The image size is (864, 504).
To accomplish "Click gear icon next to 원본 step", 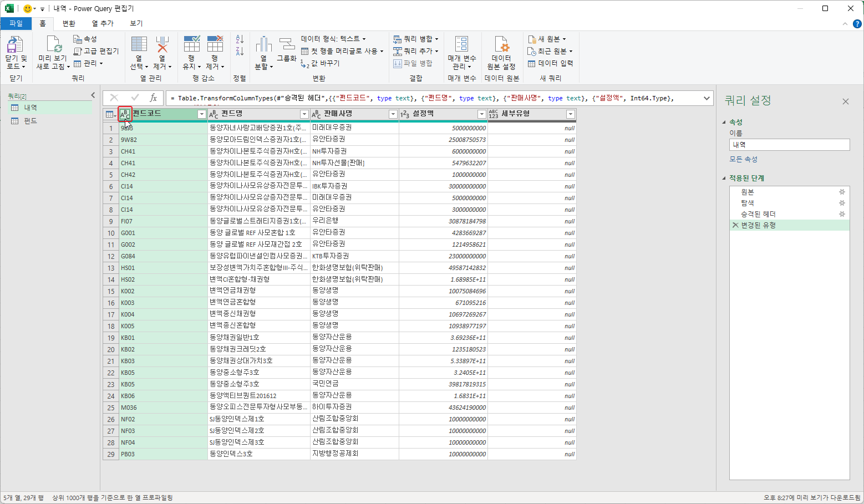I will click(x=842, y=192).
